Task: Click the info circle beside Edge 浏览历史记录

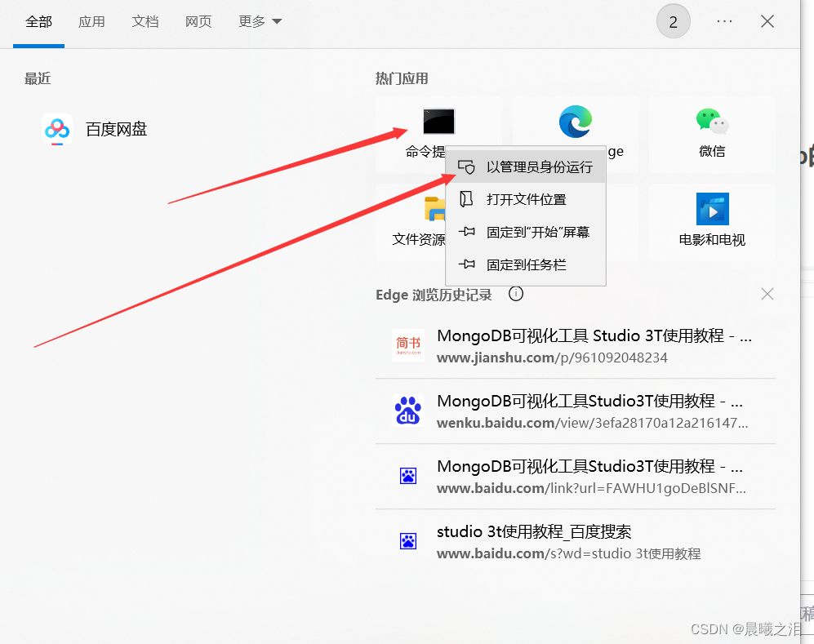Action: point(515,294)
